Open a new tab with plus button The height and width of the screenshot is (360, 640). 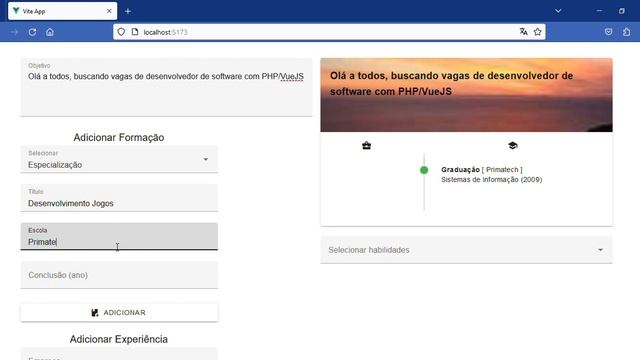[x=128, y=11]
